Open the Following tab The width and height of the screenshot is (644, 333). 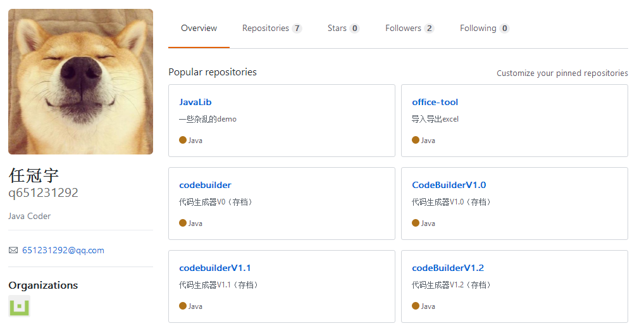(485, 28)
